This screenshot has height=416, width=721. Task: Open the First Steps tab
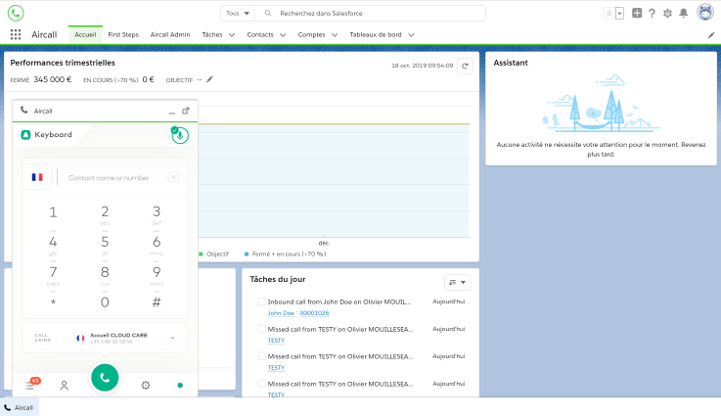click(123, 35)
